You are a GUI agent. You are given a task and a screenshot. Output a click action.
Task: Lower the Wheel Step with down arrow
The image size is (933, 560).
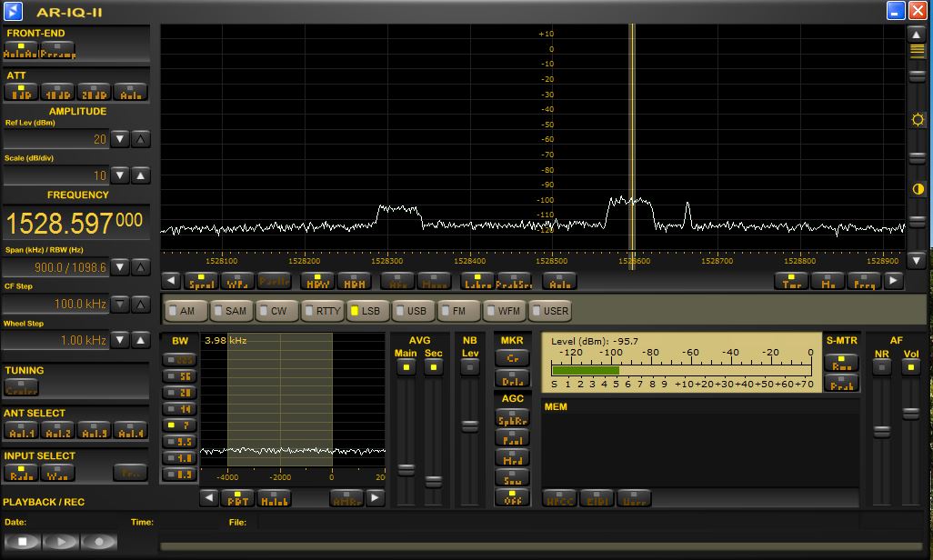tap(120, 340)
